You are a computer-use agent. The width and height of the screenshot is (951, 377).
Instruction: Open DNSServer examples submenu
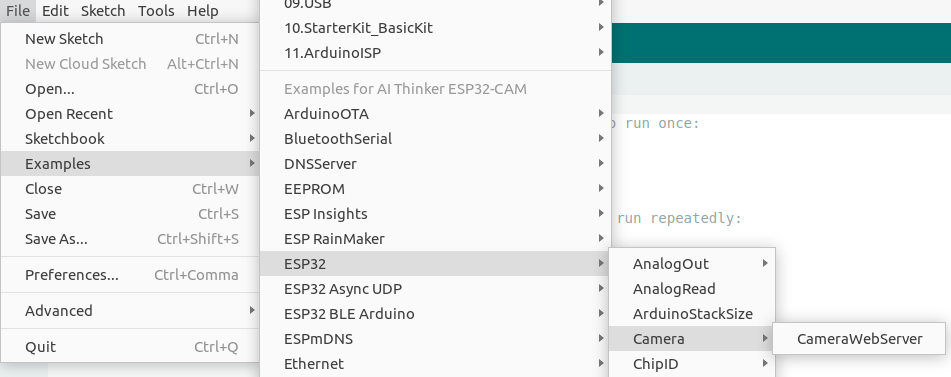pyautogui.click(x=435, y=164)
